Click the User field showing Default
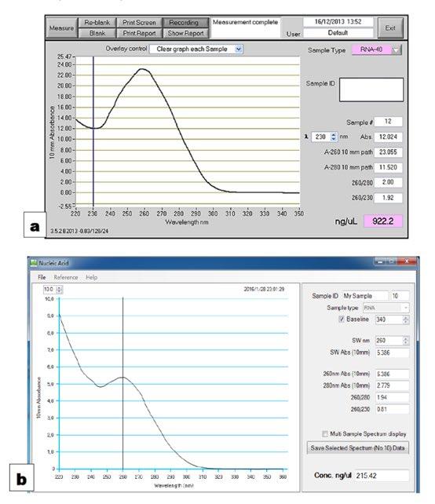Screen dimensions: 435x504 tap(338, 33)
